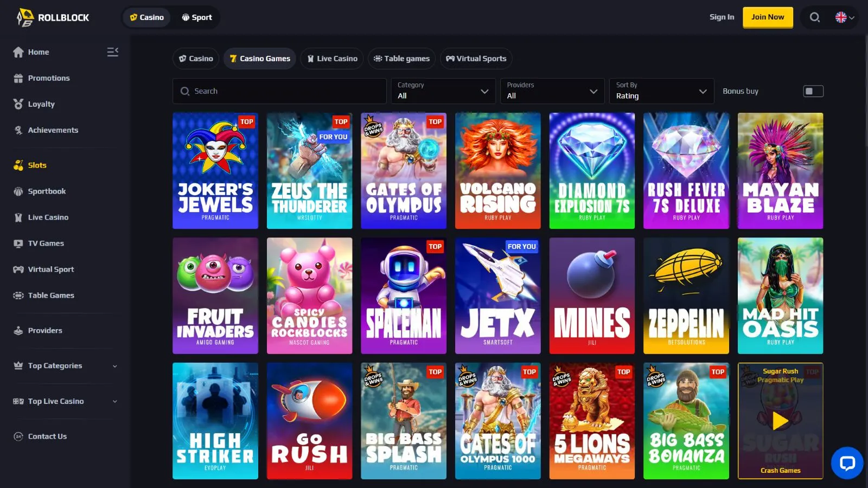Click the game Search input field
Image resolution: width=868 pixels, height=488 pixels.
[x=279, y=91]
